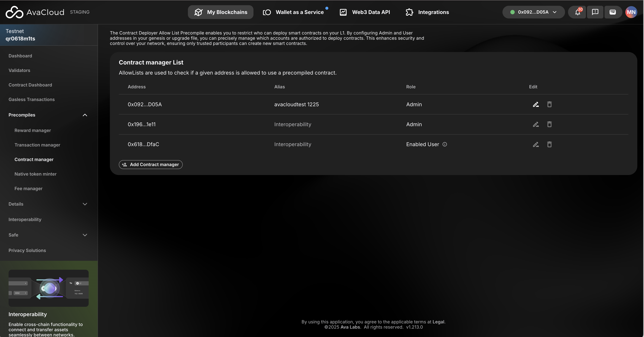This screenshot has width=644, height=337.
Task: Click trash icon for 0x618...DfaC row
Action: [549, 144]
